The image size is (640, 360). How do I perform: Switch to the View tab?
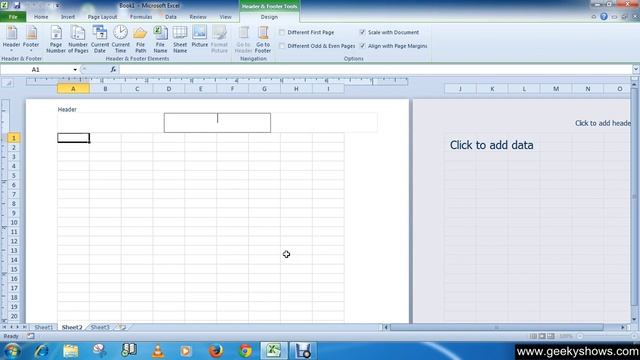coord(225,17)
